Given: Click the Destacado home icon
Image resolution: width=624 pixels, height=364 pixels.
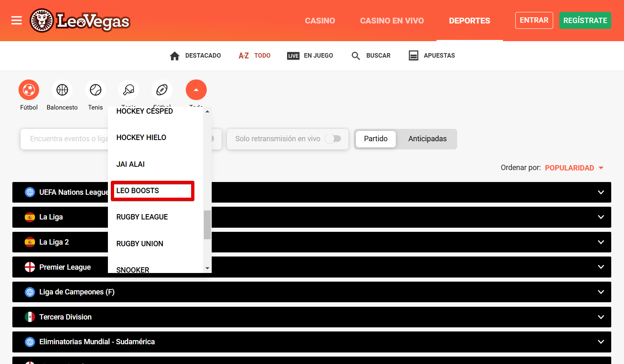Looking at the screenshot, I should [x=175, y=56].
